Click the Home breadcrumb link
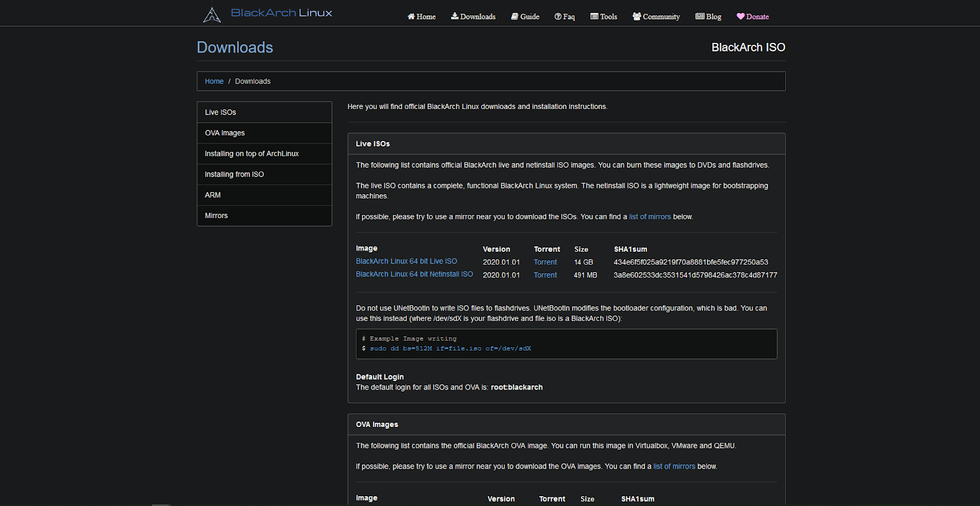The width and height of the screenshot is (980, 506). tap(214, 81)
